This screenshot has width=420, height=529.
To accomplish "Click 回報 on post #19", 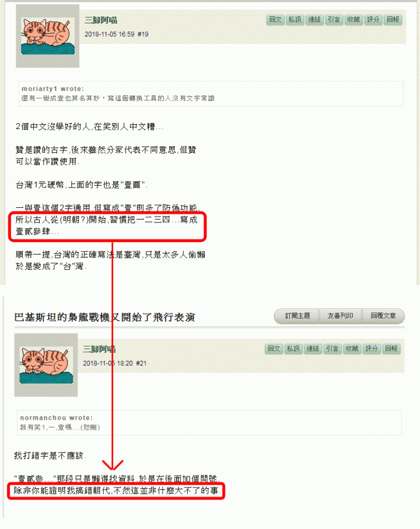I will (393, 20).
